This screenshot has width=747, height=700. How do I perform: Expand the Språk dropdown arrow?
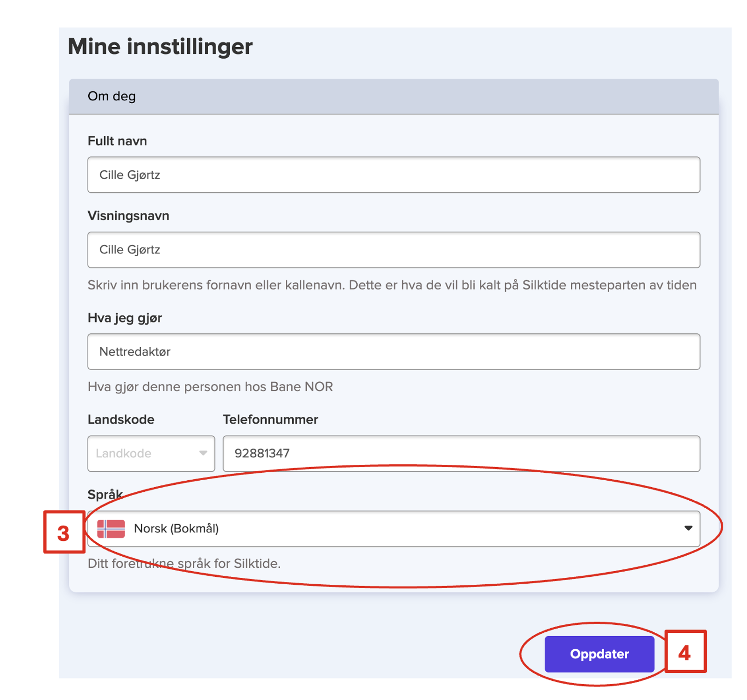[x=688, y=528]
